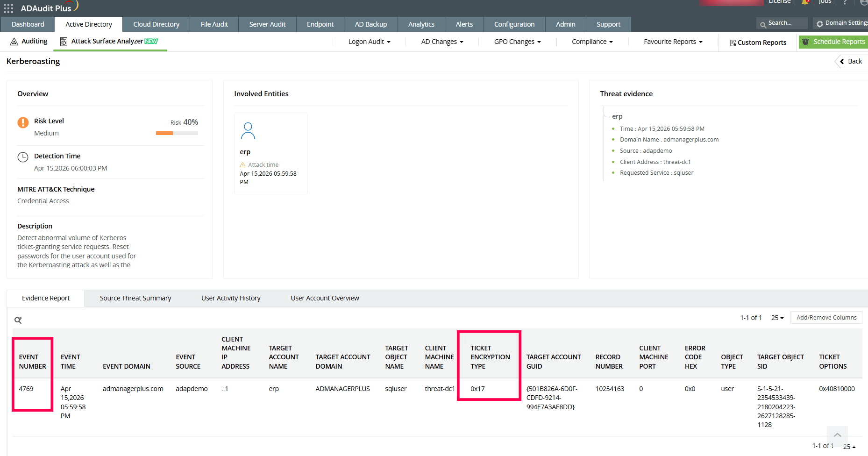Click the top Search input field
868x456 pixels.
pos(782,23)
